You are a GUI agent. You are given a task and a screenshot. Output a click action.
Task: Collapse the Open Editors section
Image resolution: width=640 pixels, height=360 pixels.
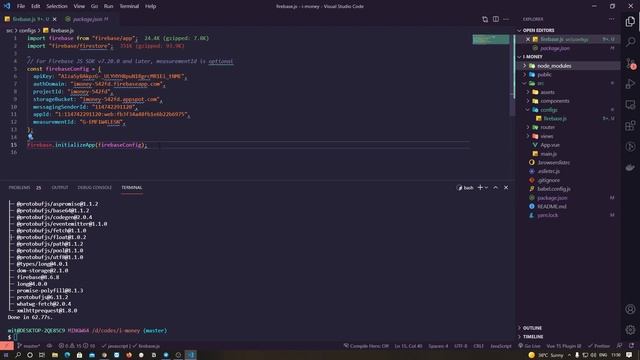(567, 30)
